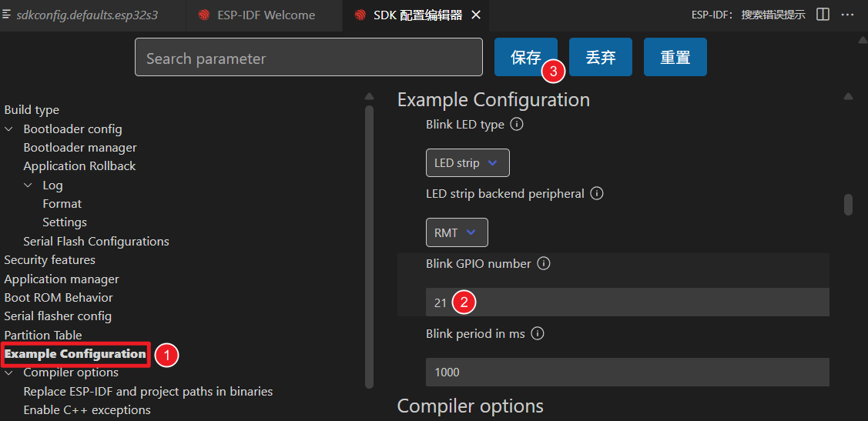
Task: Click the 丢弃 (Discard) button
Action: pyautogui.click(x=600, y=58)
